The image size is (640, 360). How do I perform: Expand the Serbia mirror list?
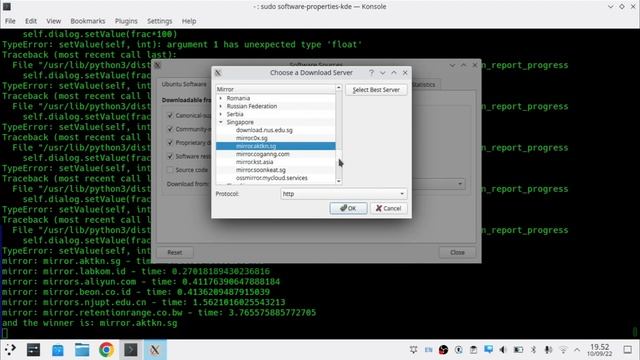tap(221, 114)
